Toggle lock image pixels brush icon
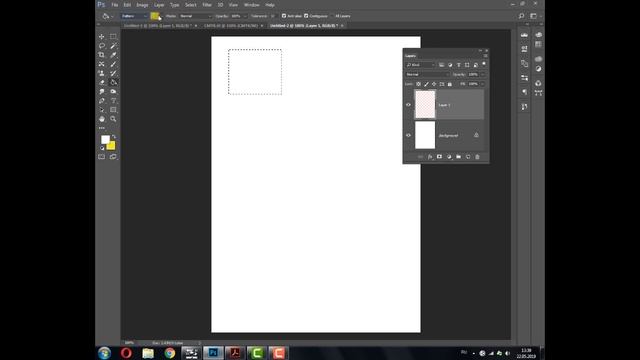Image resolution: width=640 pixels, height=360 pixels. (427, 84)
